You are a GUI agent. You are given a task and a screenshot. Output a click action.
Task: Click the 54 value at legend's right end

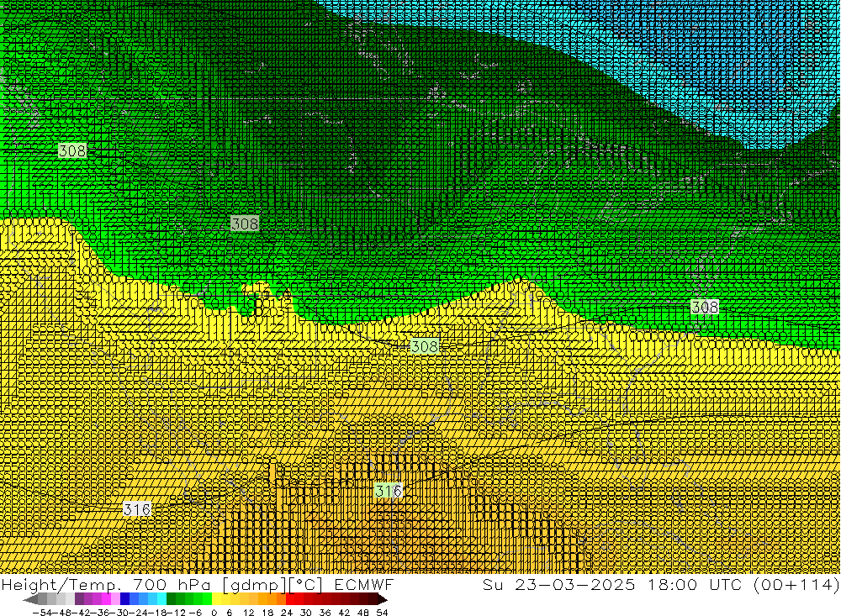(x=382, y=612)
